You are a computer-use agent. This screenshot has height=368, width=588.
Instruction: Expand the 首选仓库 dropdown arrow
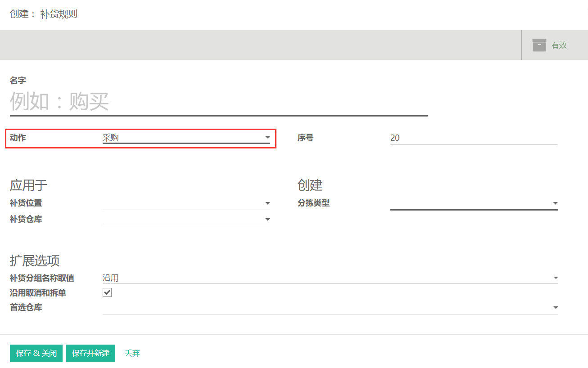(556, 308)
